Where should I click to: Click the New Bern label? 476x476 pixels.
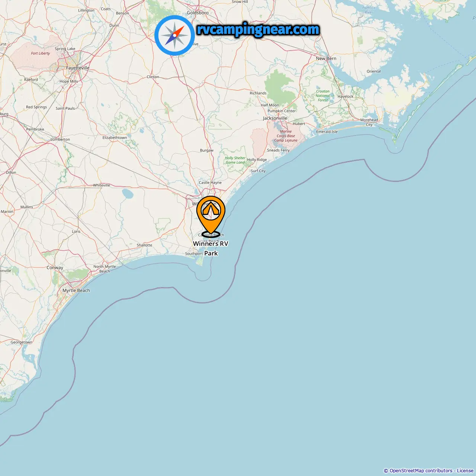pyautogui.click(x=326, y=58)
